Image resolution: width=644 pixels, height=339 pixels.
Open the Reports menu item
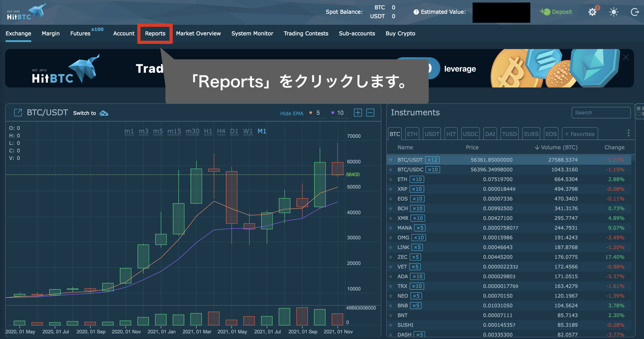click(x=155, y=33)
